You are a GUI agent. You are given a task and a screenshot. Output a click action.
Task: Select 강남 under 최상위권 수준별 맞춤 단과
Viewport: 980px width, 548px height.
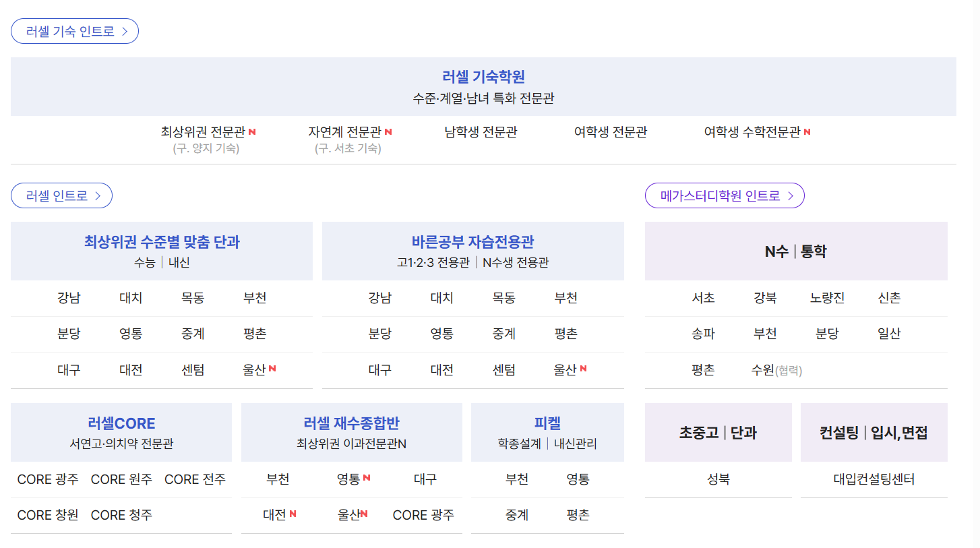68,297
